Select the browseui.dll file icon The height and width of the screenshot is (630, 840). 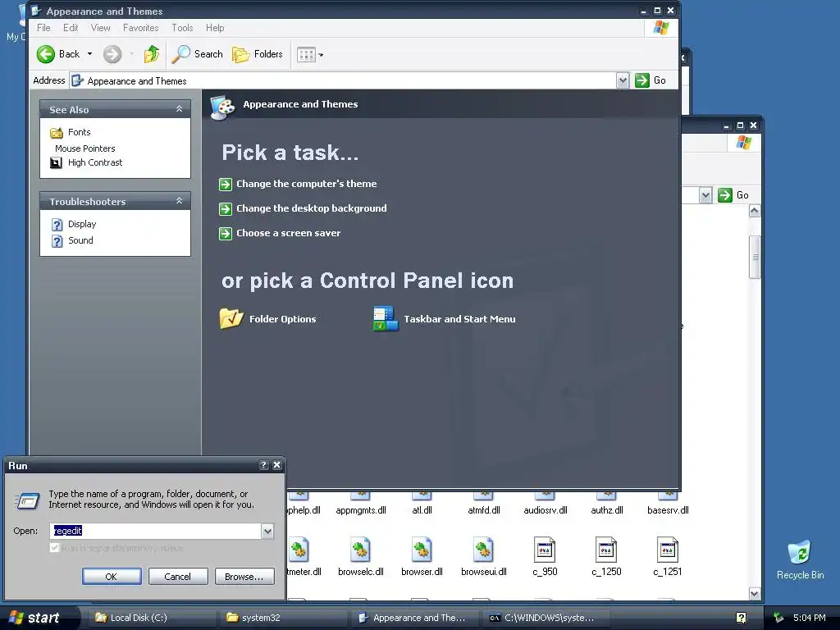(483, 550)
